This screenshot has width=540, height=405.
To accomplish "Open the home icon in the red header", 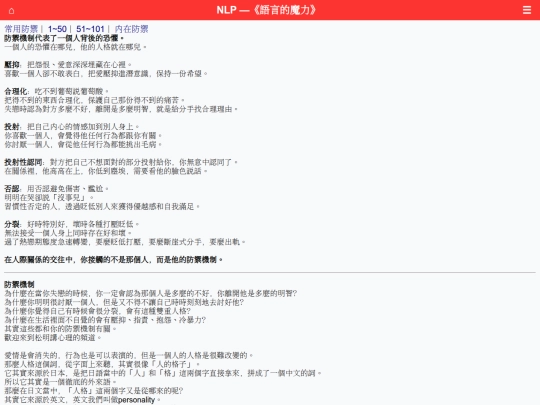I will 11,11.
